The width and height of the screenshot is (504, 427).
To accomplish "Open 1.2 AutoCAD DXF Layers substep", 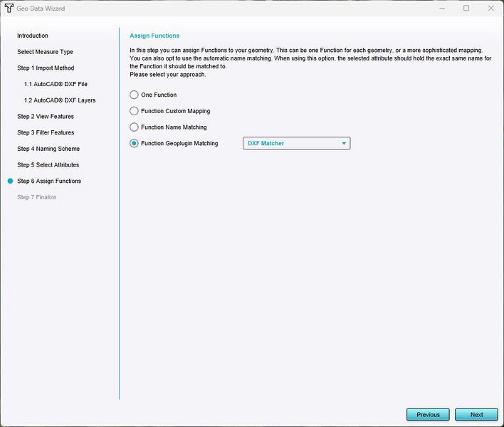I will [60, 100].
